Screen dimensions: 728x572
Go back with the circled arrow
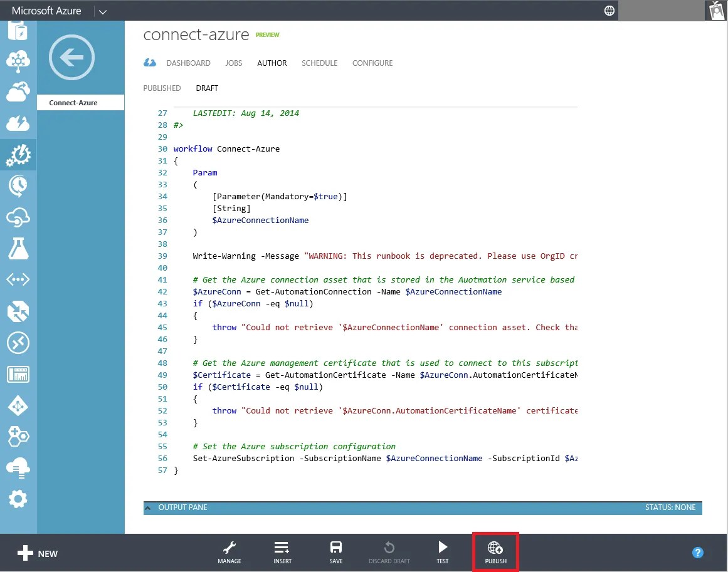71,58
